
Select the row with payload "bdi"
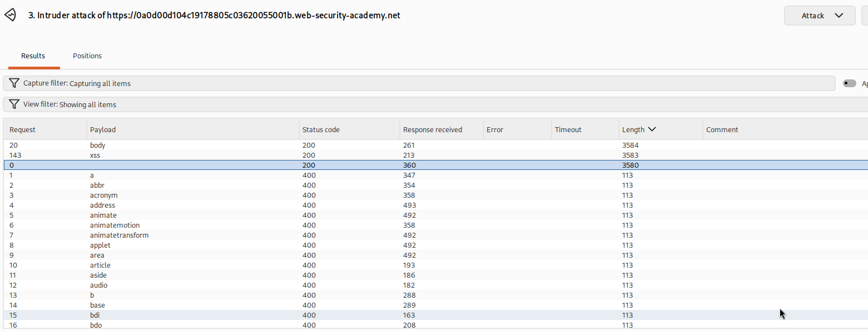click(435, 315)
